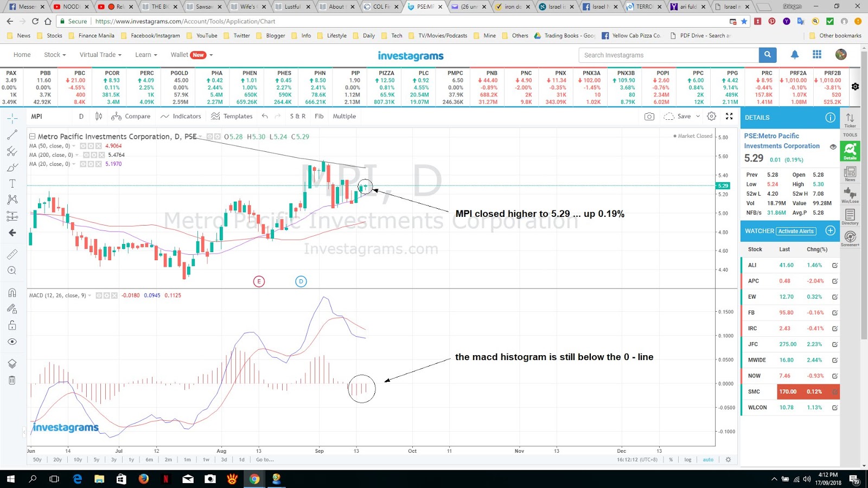The height and width of the screenshot is (488, 868).
Task: Open the Win/Lose sidebar tool
Action: click(850, 195)
